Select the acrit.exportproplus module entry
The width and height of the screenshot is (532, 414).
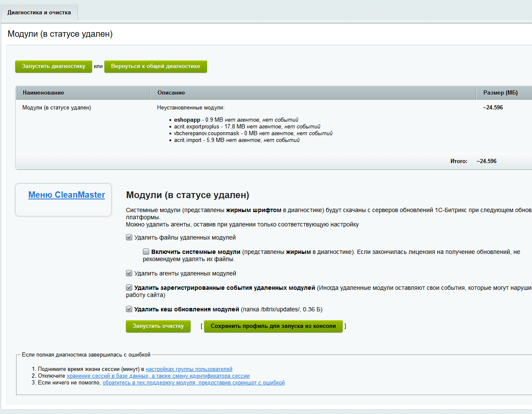(196, 127)
